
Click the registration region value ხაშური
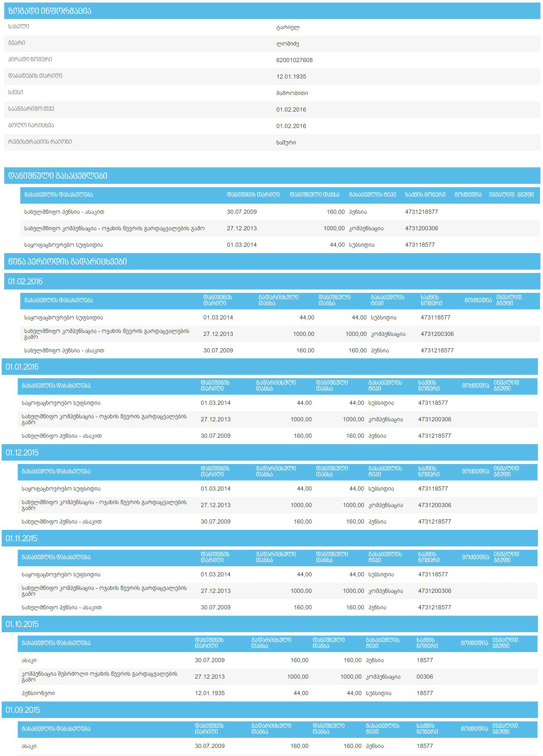pyautogui.click(x=286, y=142)
